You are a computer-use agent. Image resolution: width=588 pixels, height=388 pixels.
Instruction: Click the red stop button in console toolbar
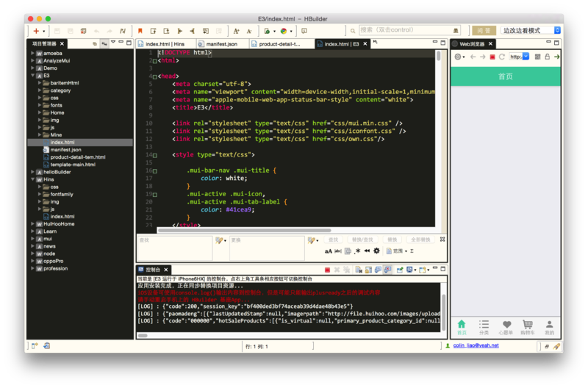click(327, 270)
